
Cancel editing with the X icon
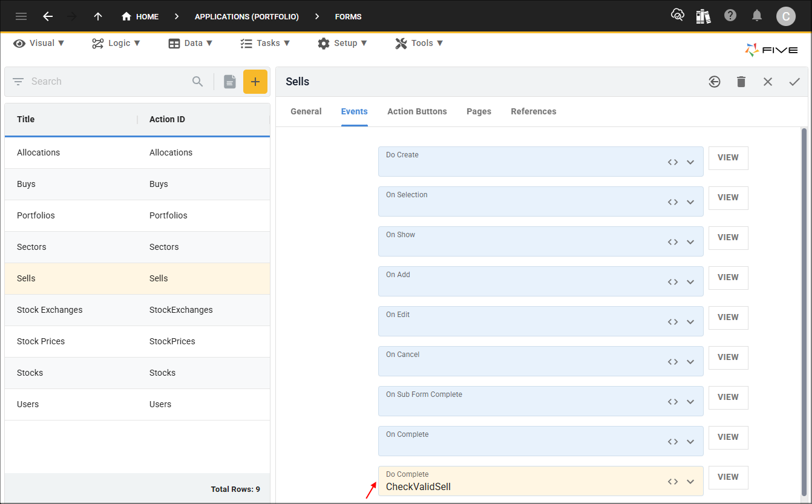click(768, 82)
